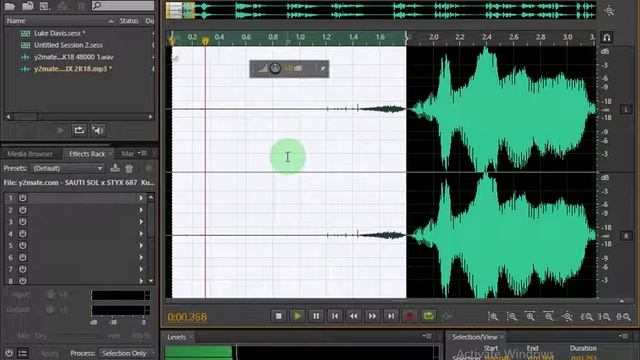Viewport: 640px width, 360px height.
Task: Select the Selection/View panel tab
Action: coord(474,337)
